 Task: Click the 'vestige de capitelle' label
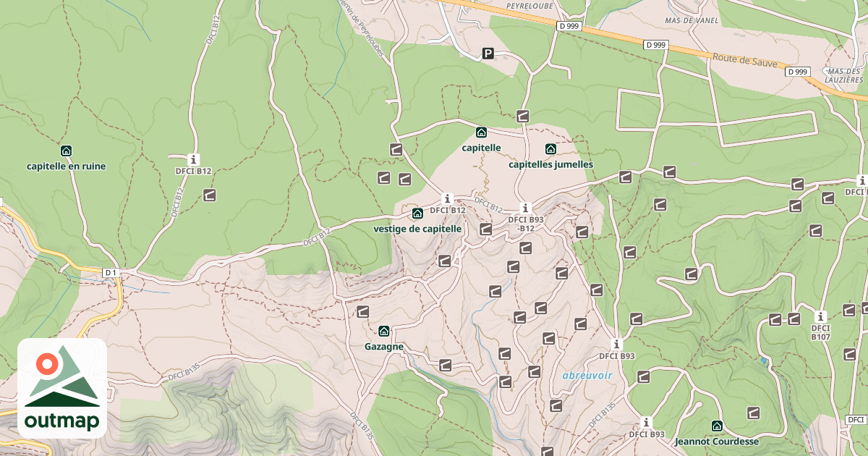click(x=417, y=229)
